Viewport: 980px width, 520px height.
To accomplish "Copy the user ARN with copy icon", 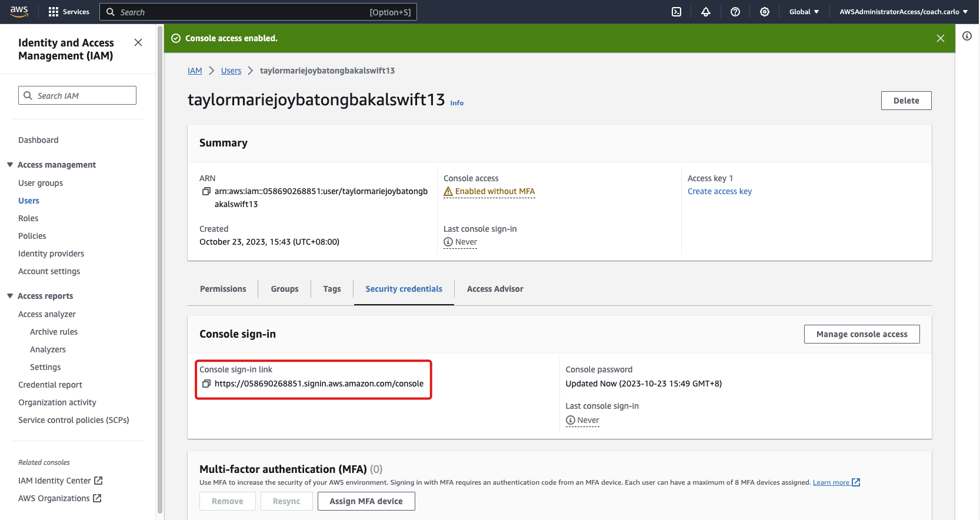I will tap(206, 191).
